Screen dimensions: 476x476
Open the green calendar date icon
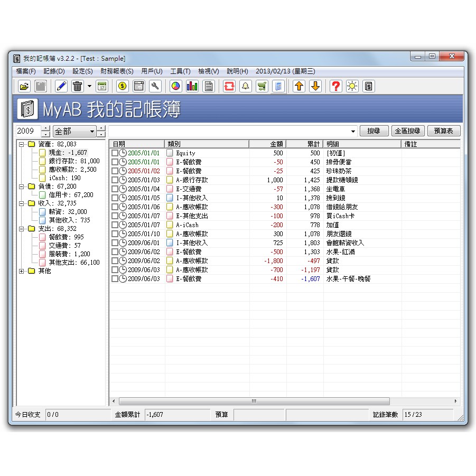(x=102, y=86)
